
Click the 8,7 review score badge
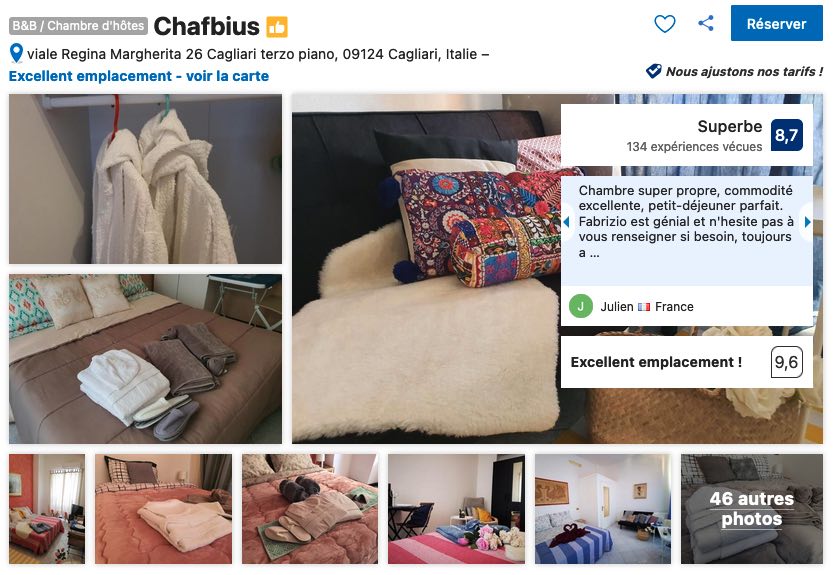pos(786,135)
